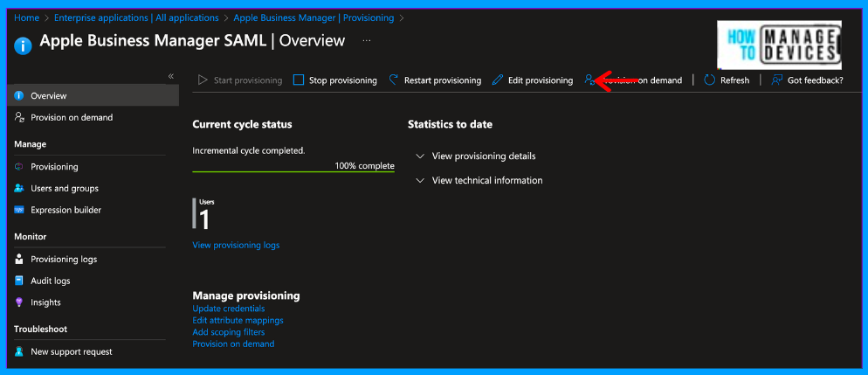Viewport: 868px width, 375px height.
Task: Click the Got feedback person icon
Action: (x=776, y=80)
